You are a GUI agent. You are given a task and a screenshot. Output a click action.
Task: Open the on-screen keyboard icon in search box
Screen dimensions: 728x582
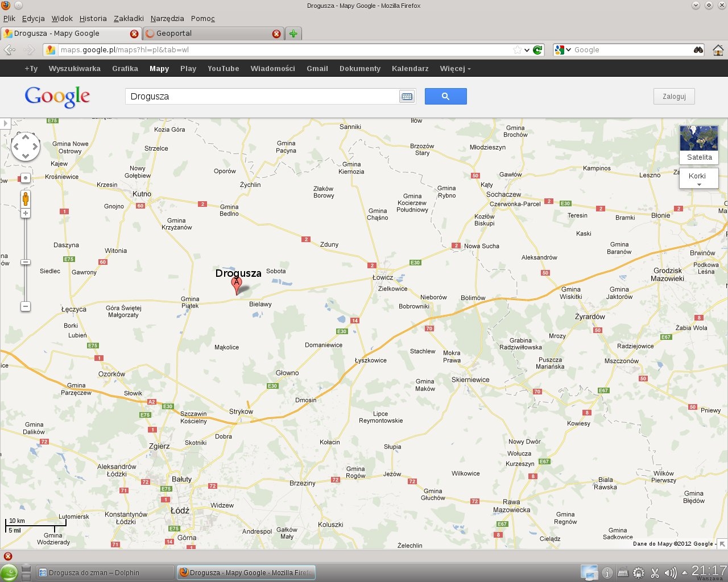pyautogui.click(x=407, y=97)
